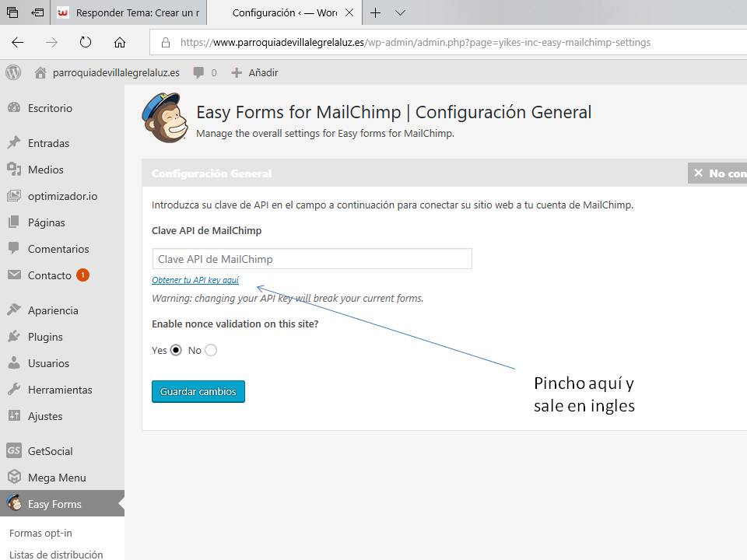The width and height of the screenshot is (747, 560).
Task: Open Formas opt-in submenu
Action: pyautogui.click(x=40, y=534)
